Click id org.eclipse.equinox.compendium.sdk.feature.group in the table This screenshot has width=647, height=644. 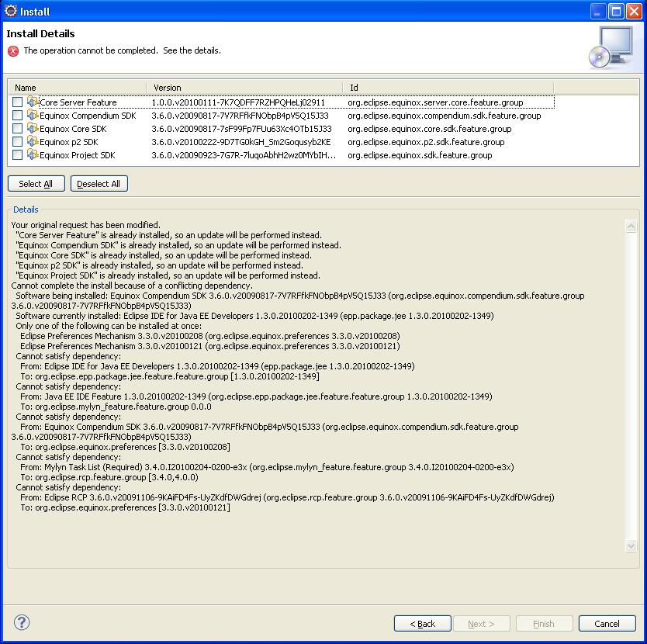tap(445, 116)
